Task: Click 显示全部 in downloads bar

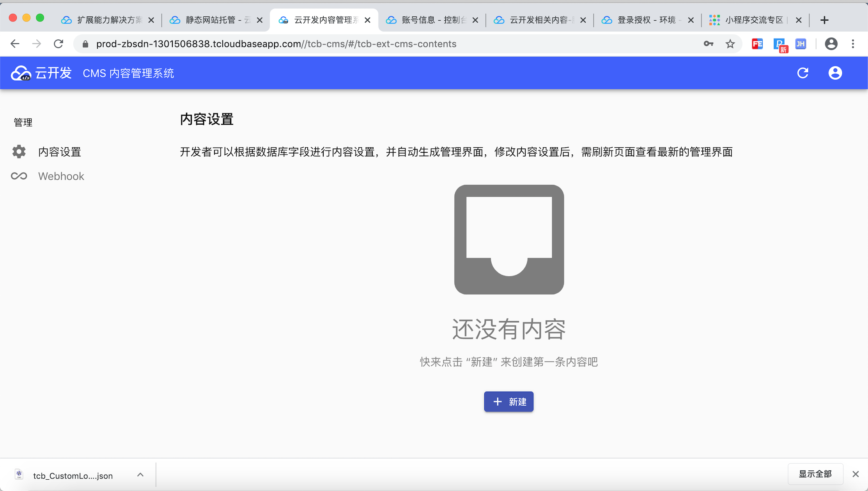Action: point(815,474)
